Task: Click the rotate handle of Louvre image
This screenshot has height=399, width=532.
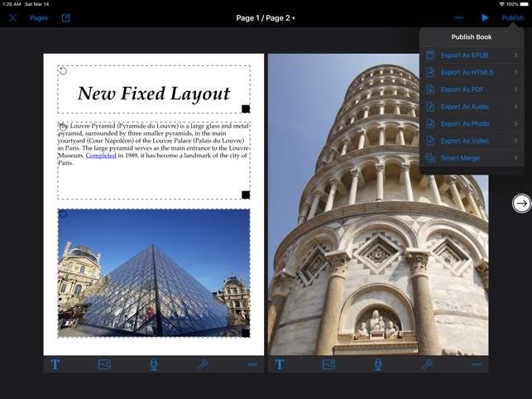Action: 63,214
